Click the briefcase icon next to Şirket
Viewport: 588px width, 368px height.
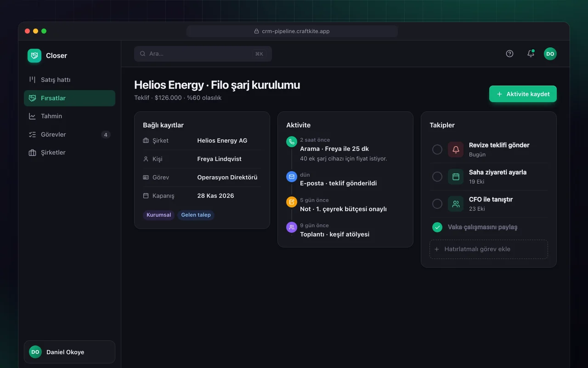pyautogui.click(x=146, y=141)
